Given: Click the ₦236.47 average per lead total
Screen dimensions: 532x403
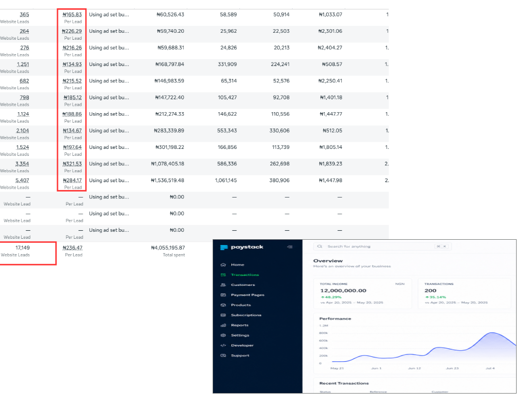Looking at the screenshot, I should (73, 248).
